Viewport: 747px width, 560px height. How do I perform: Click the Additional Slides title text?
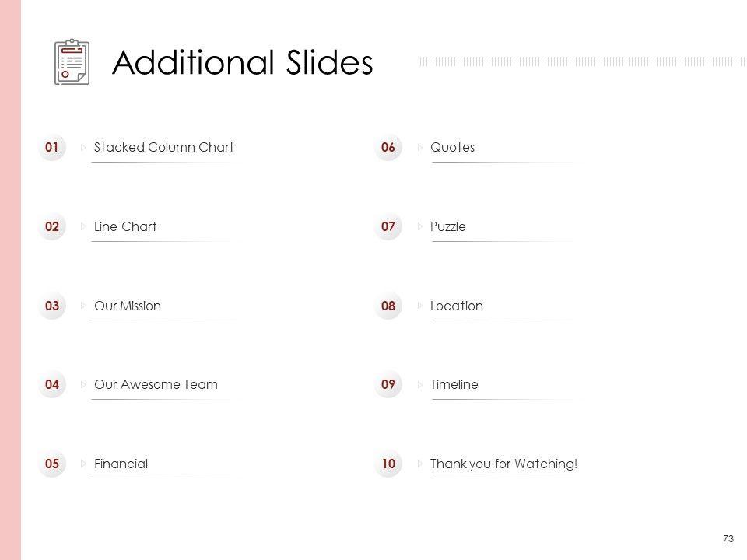(x=243, y=63)
